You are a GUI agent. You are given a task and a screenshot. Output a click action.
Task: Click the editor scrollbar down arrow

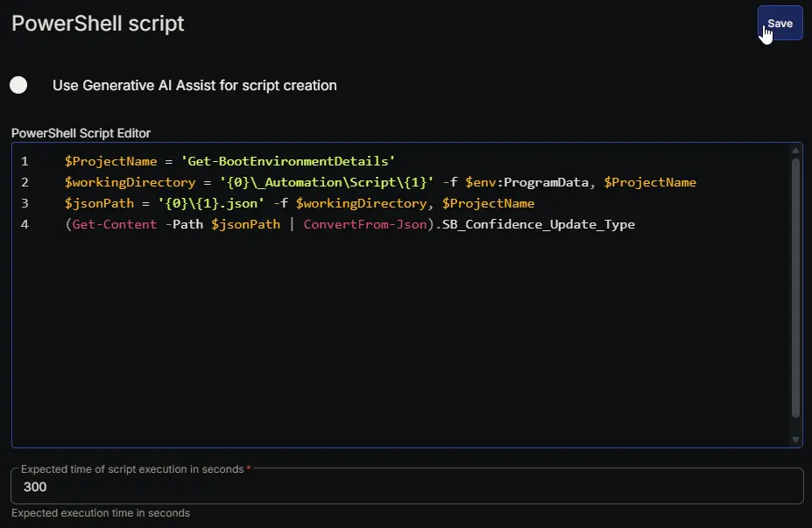[x=795, y=440]
